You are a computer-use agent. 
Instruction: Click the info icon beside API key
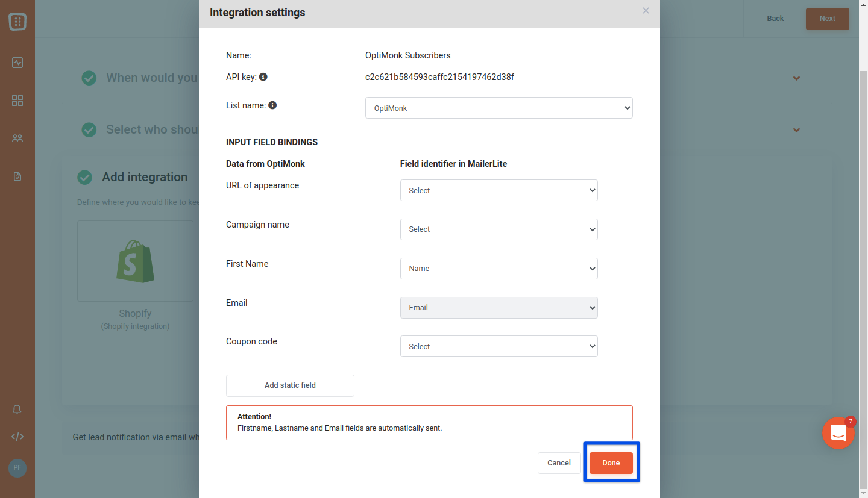263,77
